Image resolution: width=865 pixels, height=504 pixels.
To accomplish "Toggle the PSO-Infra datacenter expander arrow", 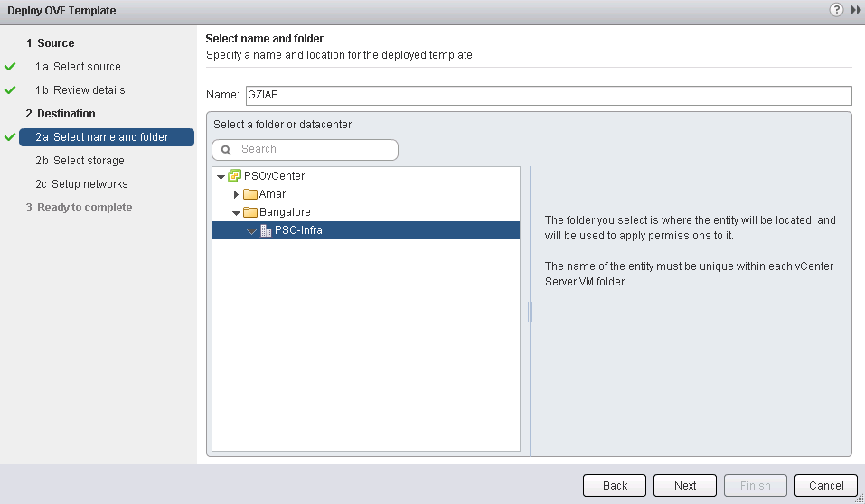I will [251, 231].
